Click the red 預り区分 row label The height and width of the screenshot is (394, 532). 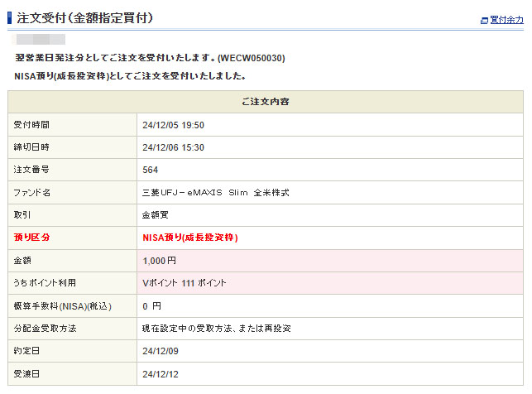tap(32, 238)
